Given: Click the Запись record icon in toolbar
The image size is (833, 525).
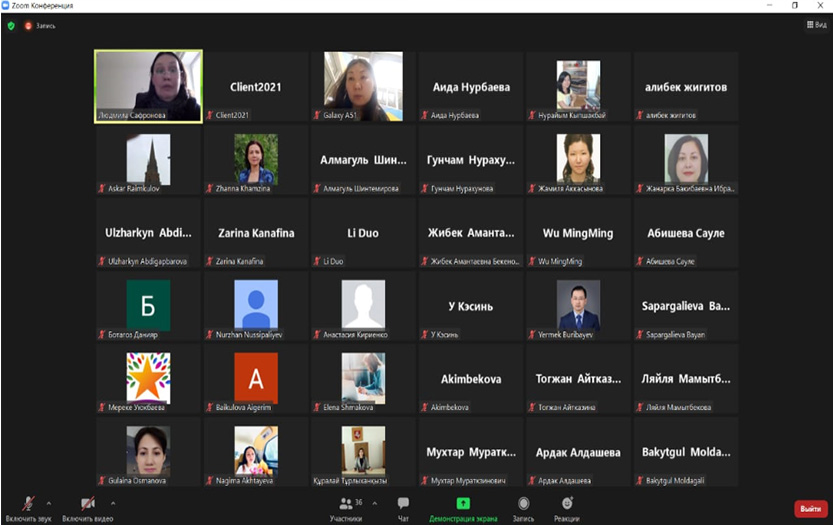Looking at the screenshot, I should pyautogui.click(x=523, y=507).
